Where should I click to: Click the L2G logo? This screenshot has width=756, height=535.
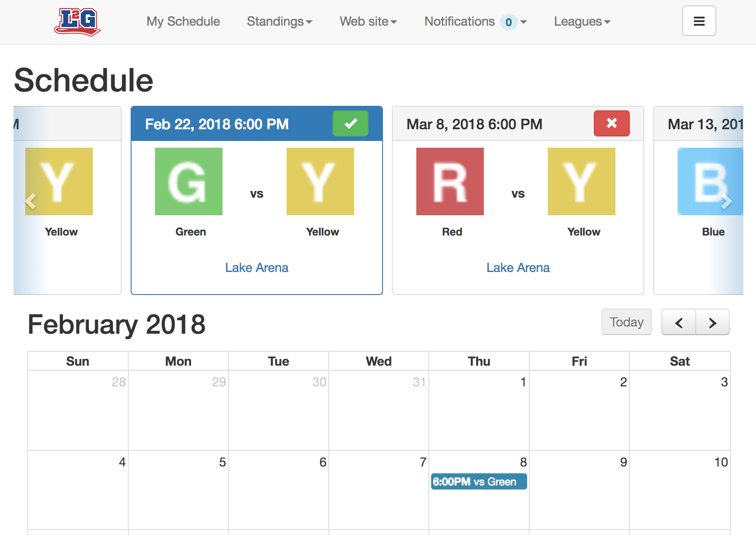click(x=77, y=22)
